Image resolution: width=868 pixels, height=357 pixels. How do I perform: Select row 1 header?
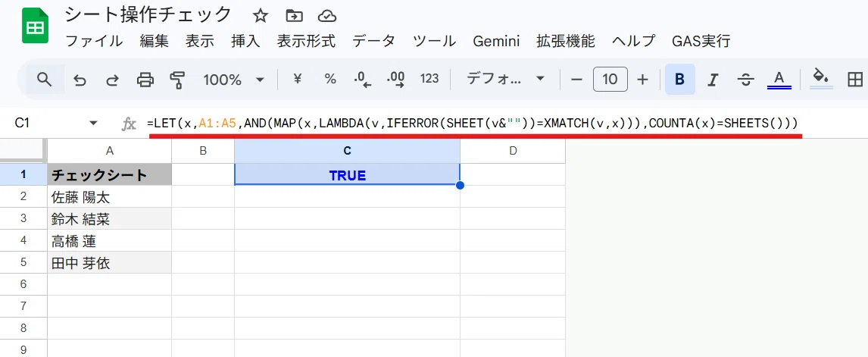pyautogui.click(x=23, y=174)
